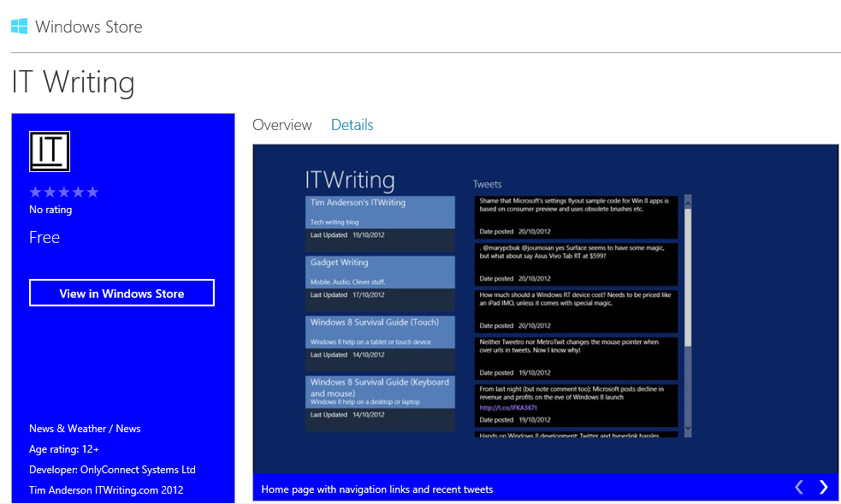Click View in Windows Store button
Image resolution: width=841 pixels, height=504 pixels.
click(121, 293)
